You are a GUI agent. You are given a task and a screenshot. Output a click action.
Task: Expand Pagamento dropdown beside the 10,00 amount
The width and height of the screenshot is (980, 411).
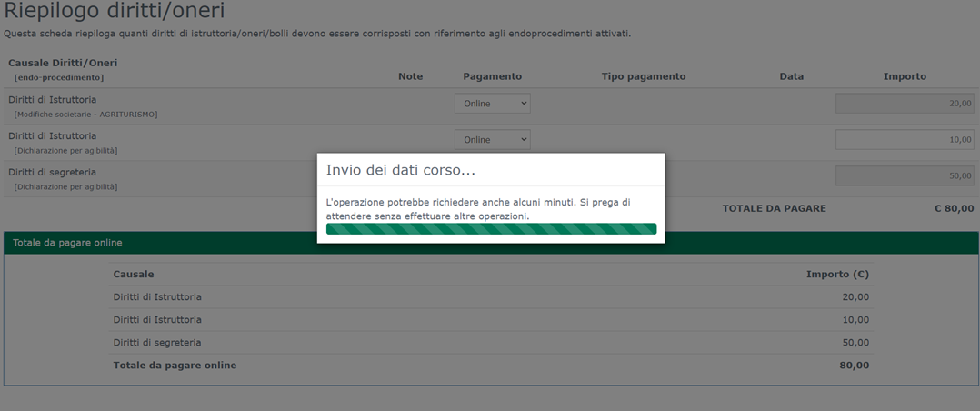[492, 140]
